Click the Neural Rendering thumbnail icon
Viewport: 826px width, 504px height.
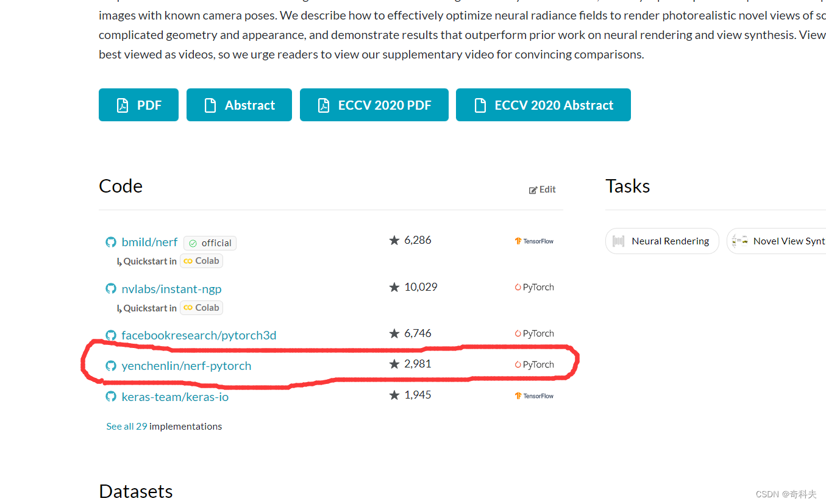(x=619, y=241)
